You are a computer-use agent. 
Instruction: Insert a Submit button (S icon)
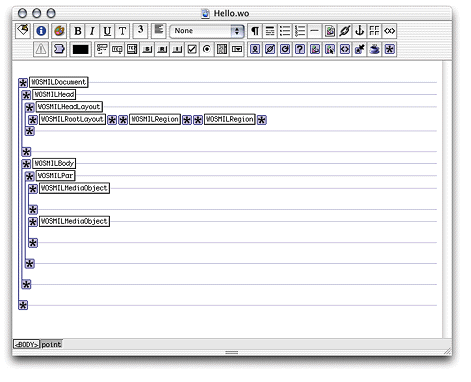[x=147, y=49]
